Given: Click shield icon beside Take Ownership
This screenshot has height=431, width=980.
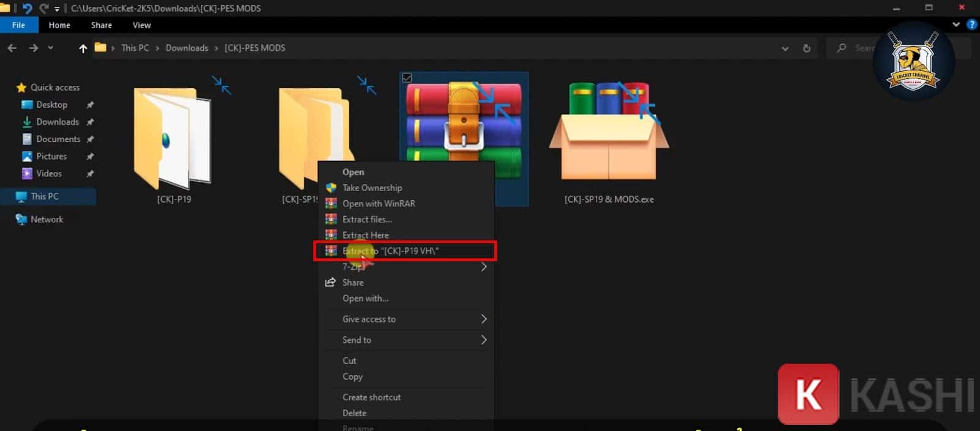Looking at the screenshot, I should (x=331, y=188).
